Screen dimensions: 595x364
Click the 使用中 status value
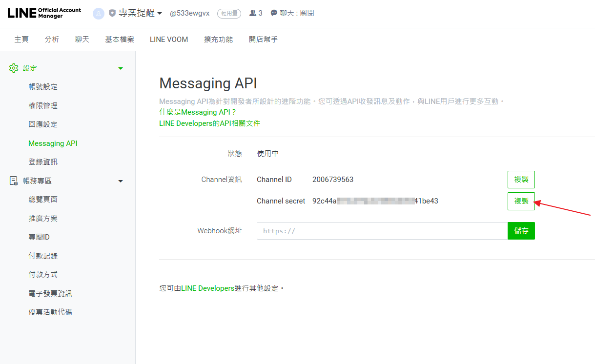268,154
